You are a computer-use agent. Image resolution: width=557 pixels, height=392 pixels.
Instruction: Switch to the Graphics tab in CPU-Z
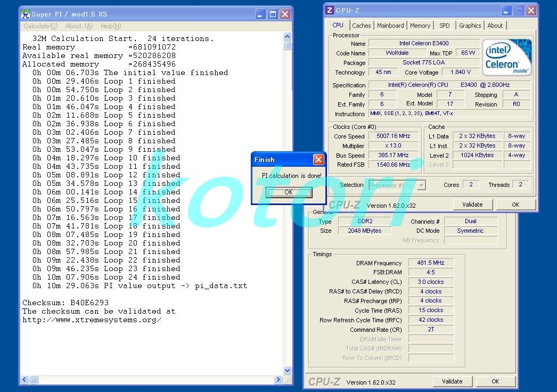[470, 26]
